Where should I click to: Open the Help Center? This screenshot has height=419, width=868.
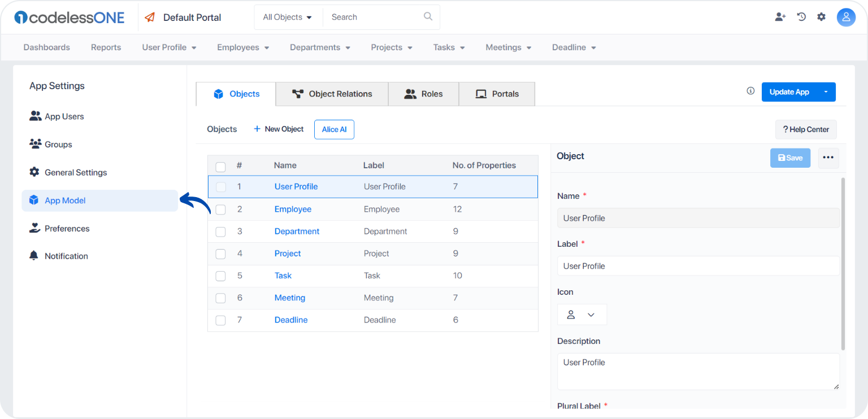[x=806, y=129]
